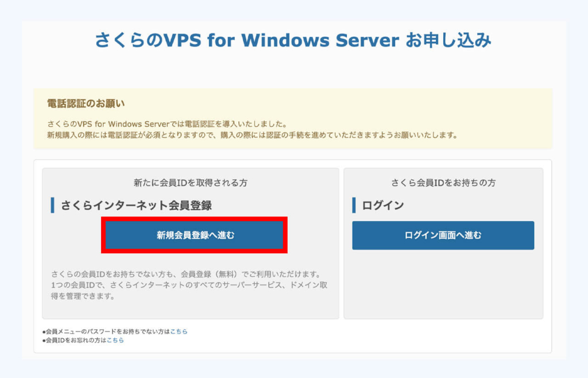The width and height of the screenshot is (588, 378).
Task: Click the notice line about 電話認証を導入いたしました
Action: pos(167,124)
